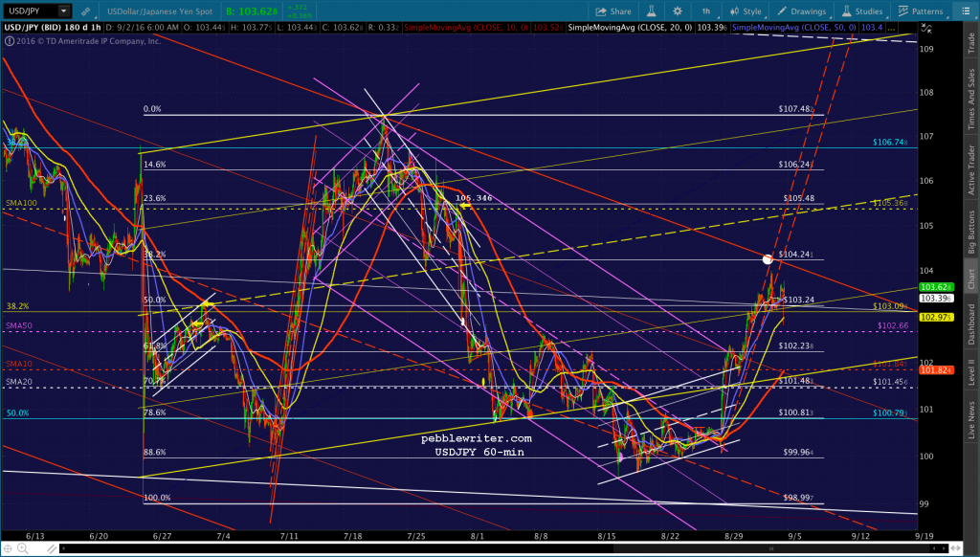Click the white 103.39 price bubble on axis
This screenshot has height=557, width=980.
[936, 299]
